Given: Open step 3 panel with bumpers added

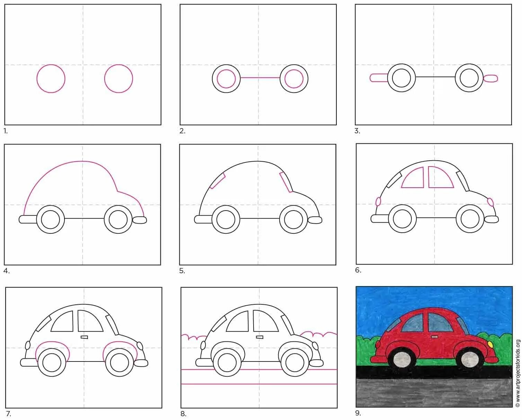Looking at the screenshot, I should pyautogui.click(x=433, y=64).
